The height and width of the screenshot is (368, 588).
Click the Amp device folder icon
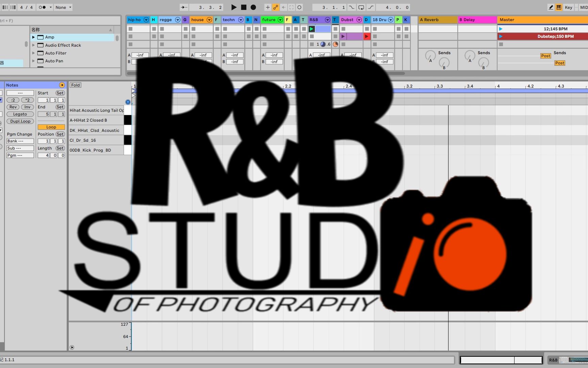tap(40, 37)
